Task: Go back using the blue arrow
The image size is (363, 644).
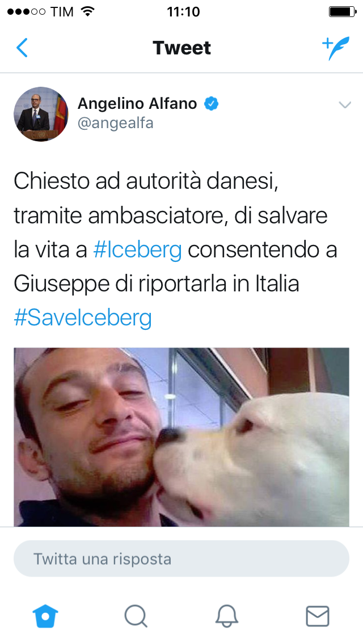Action: [22, 48]
